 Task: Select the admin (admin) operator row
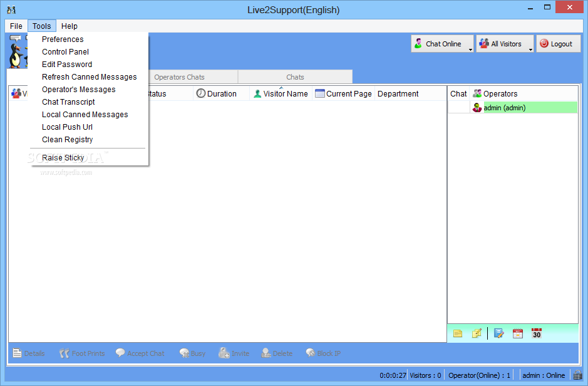513,108
